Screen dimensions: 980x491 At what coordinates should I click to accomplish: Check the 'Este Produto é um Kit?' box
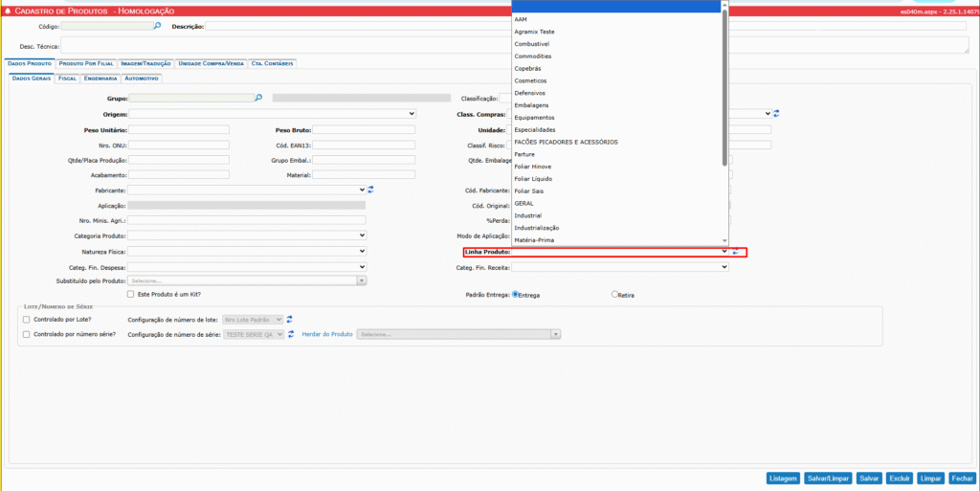[131, 294]
